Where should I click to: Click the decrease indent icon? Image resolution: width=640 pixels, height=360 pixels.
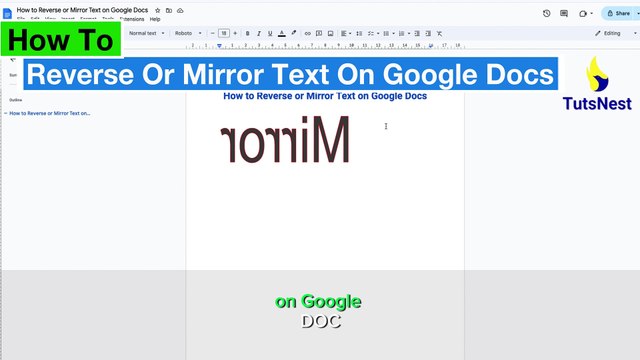point(417,33)
